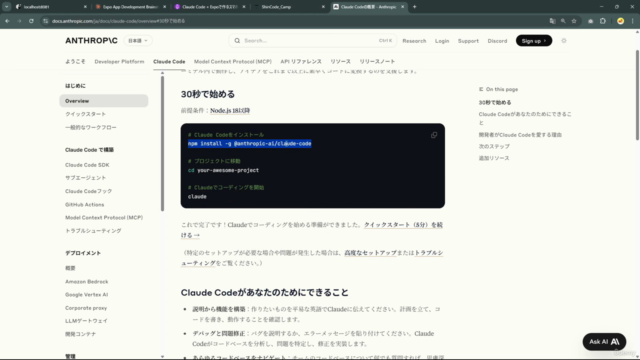Switch to the Expo App Development browser tab
Image resolution: width=640 pixels, height=360 pixels.
tap(130, 7)
